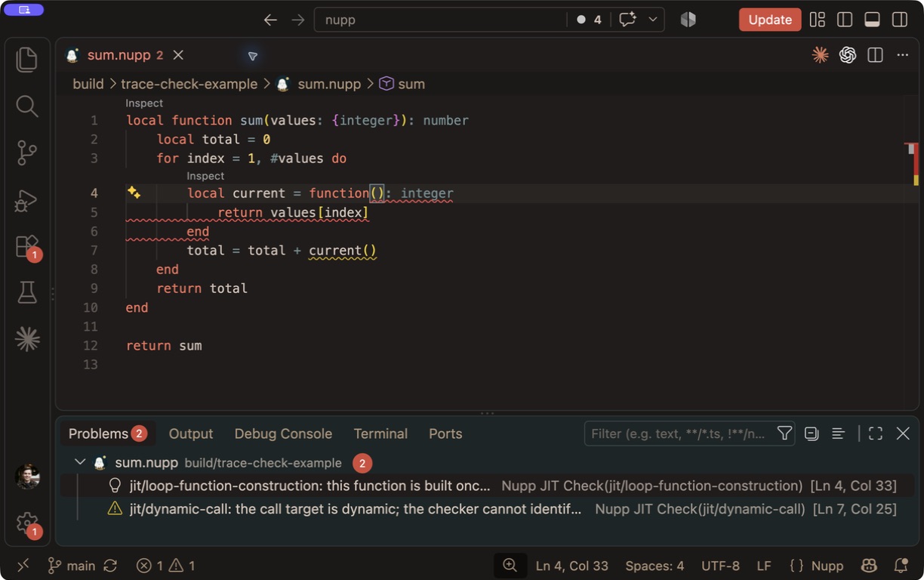Click the build breadcrumb segment
This screenshot has height=580, width=924.
pos(88,84)
